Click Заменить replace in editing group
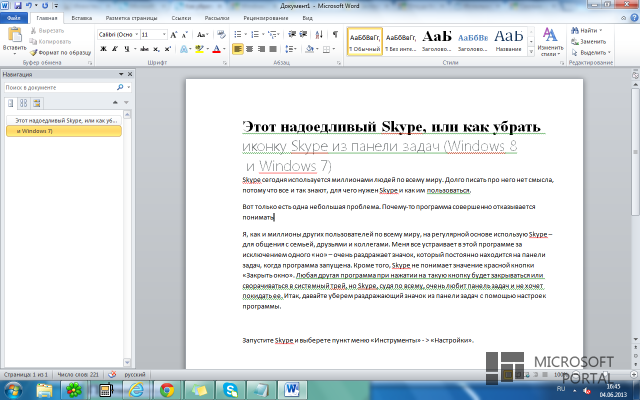640x400 pixels. (x=588, y=42)
